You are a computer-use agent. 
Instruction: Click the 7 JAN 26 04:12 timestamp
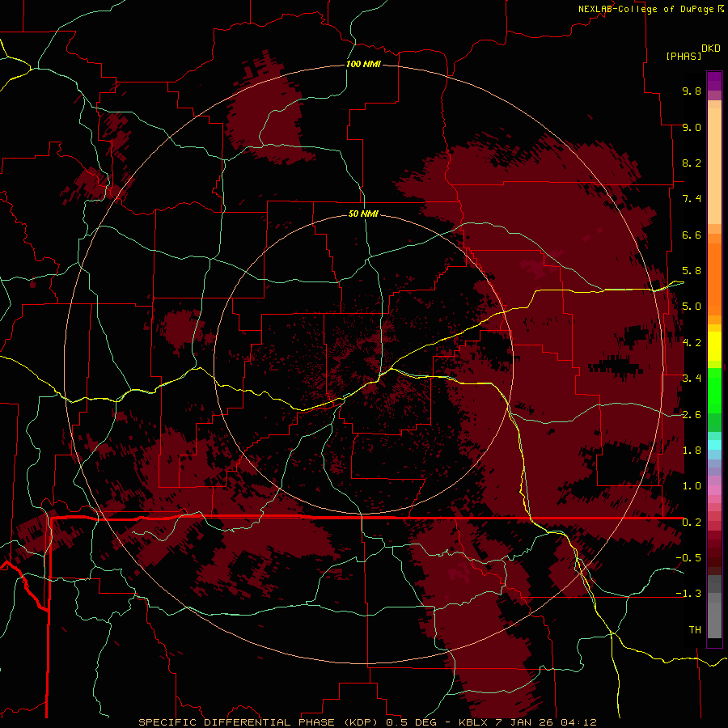547,722
